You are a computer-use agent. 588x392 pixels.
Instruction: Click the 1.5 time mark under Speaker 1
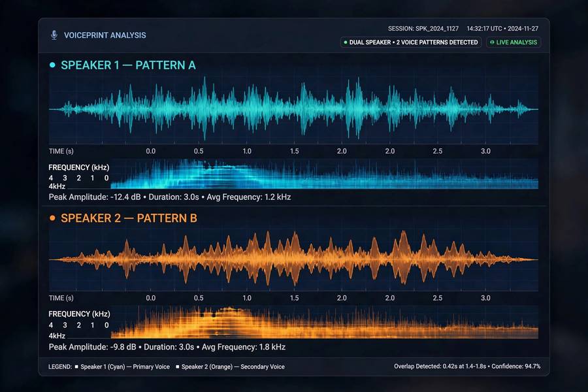point(295,151)
